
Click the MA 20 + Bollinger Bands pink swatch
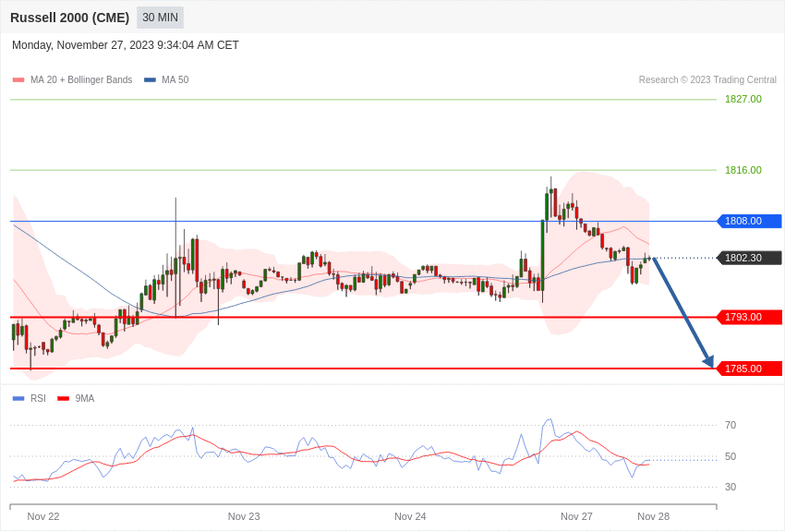click(x=18, y=80)
